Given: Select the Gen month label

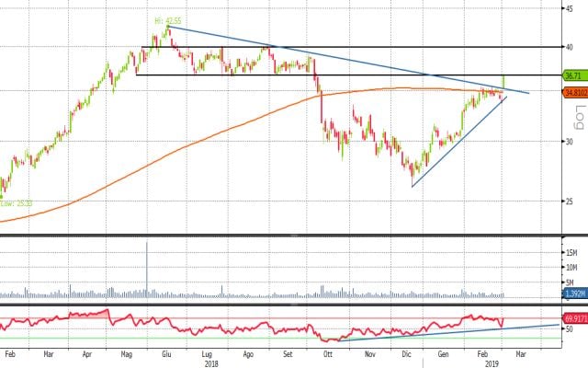Looking at the screenshot, I should pos(443,354).
